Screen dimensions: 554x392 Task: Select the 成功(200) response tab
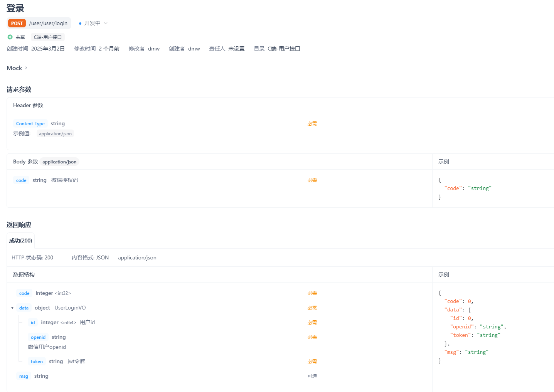pyautogui.click(x=21, y=241)
